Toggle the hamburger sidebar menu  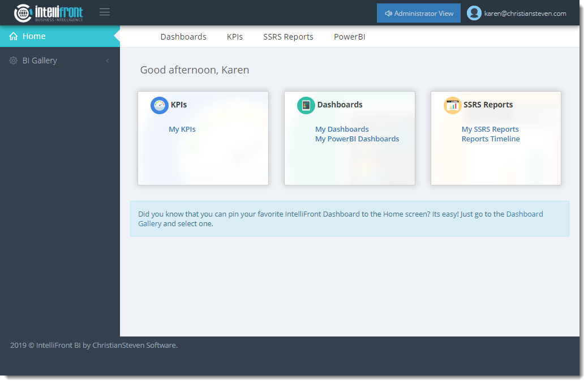pyautogui.click(x=105, y=12)
